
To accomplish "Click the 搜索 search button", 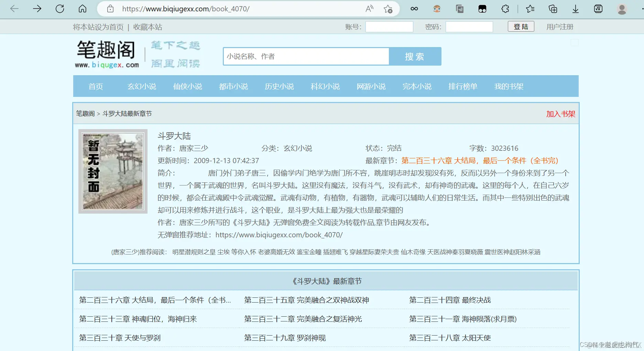I will point(415,56).
